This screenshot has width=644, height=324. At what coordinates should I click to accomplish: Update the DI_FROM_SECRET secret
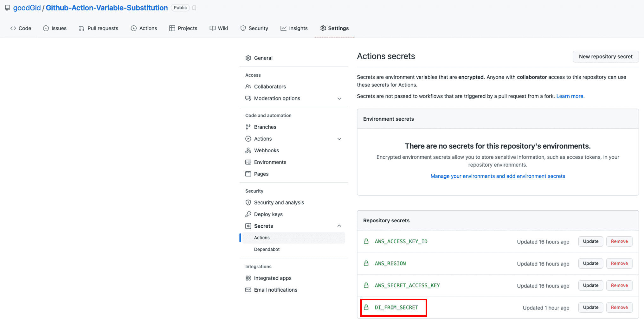tap(590, 307)
